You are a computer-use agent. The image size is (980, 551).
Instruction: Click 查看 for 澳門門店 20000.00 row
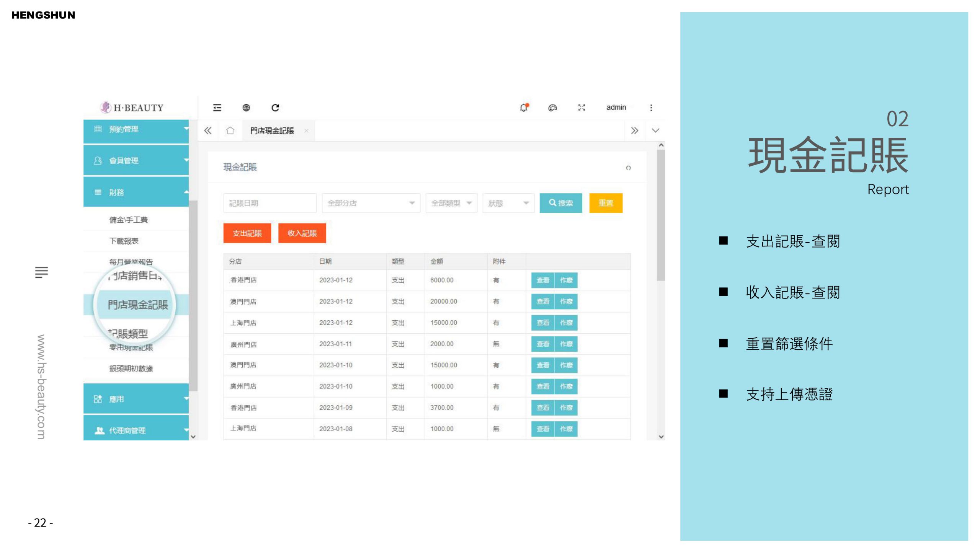[x=543, y=302]
